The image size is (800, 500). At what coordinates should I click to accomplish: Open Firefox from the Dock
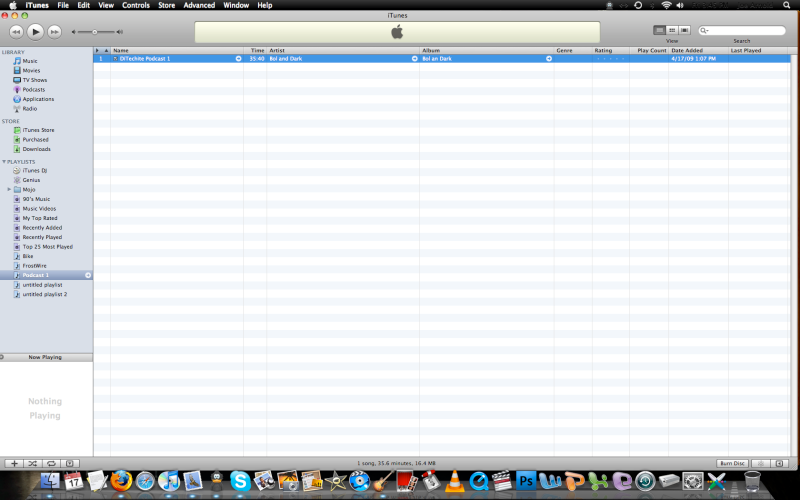pos(121,481)
